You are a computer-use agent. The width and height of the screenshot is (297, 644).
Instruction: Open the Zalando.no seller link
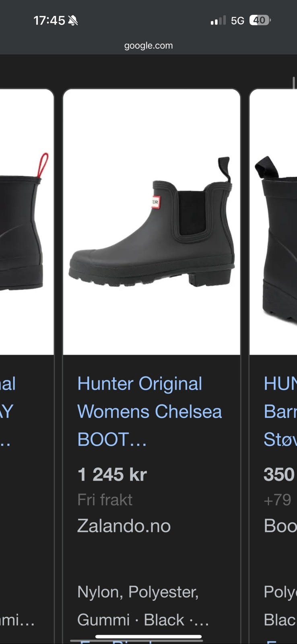click(x=124, y=526)
